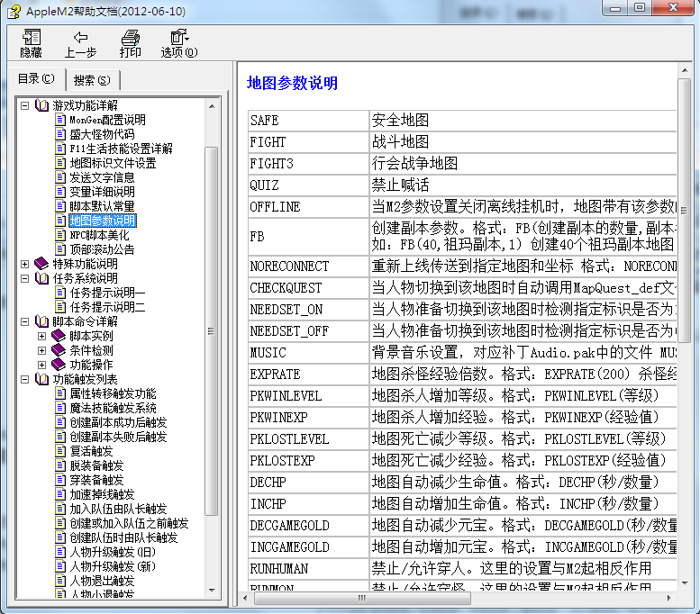Viewport: 700px width, 614px height.
Task: Click the 地图参数说明 blue heading
Action: pos(293,83)
